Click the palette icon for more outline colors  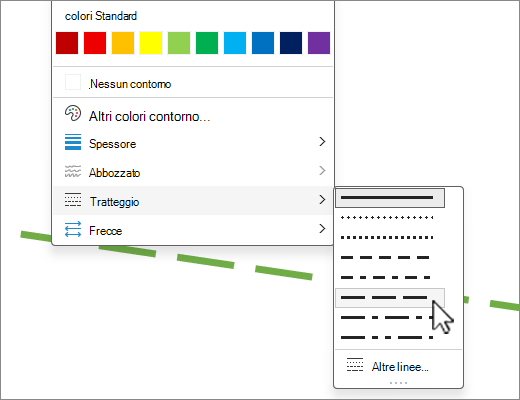(73, 113)
